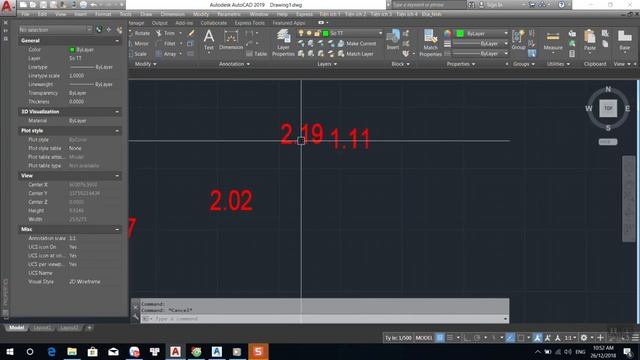Select the Array tool
Viewport: 640px width, 360px height.
(166, 53)
